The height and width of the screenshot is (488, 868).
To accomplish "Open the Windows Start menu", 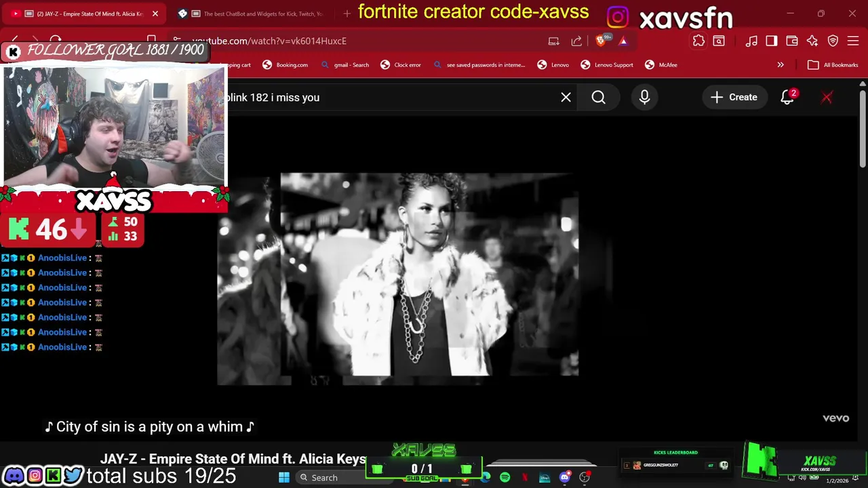I will tap(284, 478).
